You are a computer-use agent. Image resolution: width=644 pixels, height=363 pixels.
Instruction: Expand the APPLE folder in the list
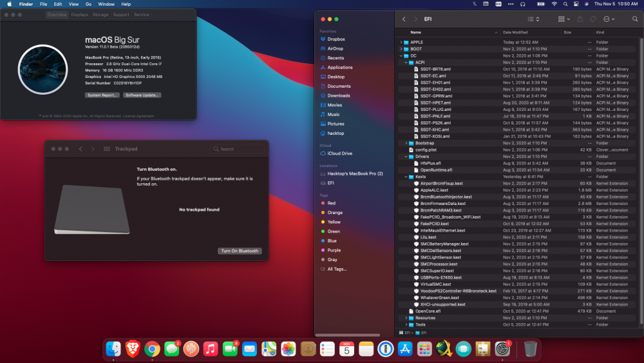(401, 42)
